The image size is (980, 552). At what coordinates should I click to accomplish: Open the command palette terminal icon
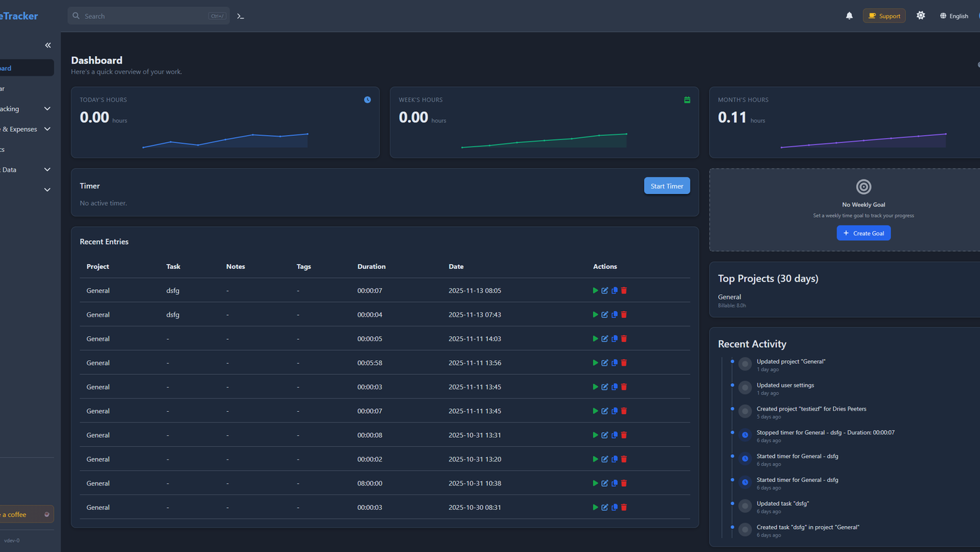[x=241, y=16]
